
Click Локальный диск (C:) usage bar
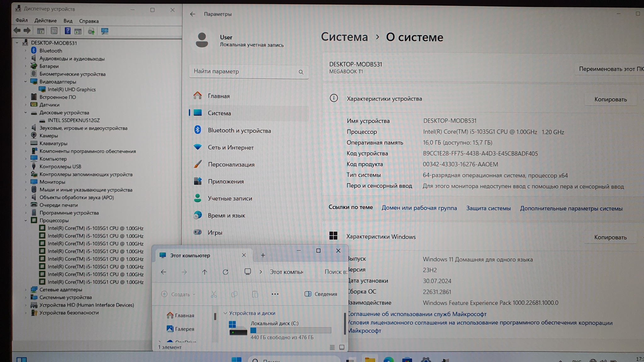pyautogui.click(x=291, y=330)
